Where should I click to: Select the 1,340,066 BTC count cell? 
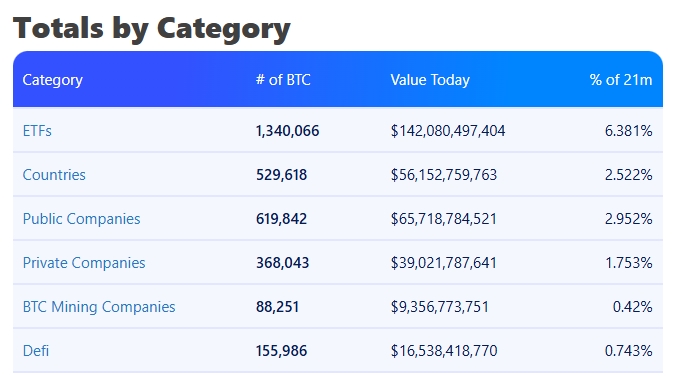click(288, 131)
